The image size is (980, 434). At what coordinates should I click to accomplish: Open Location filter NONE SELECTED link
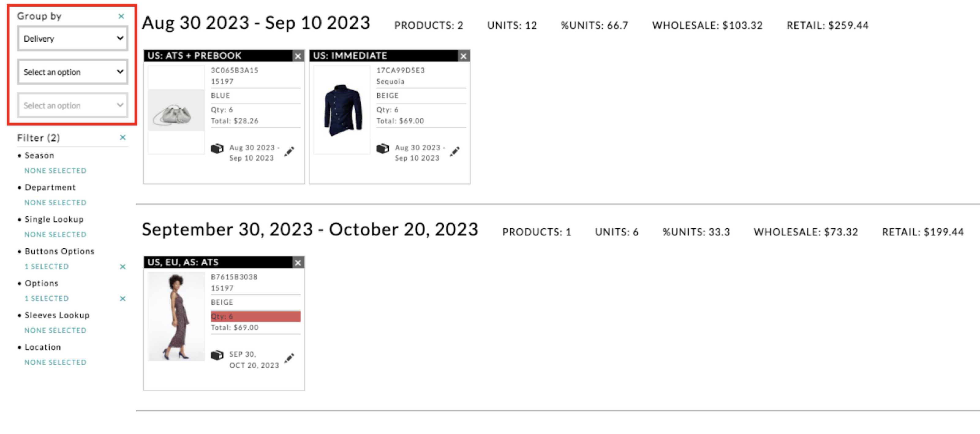(x=55, y=362)
